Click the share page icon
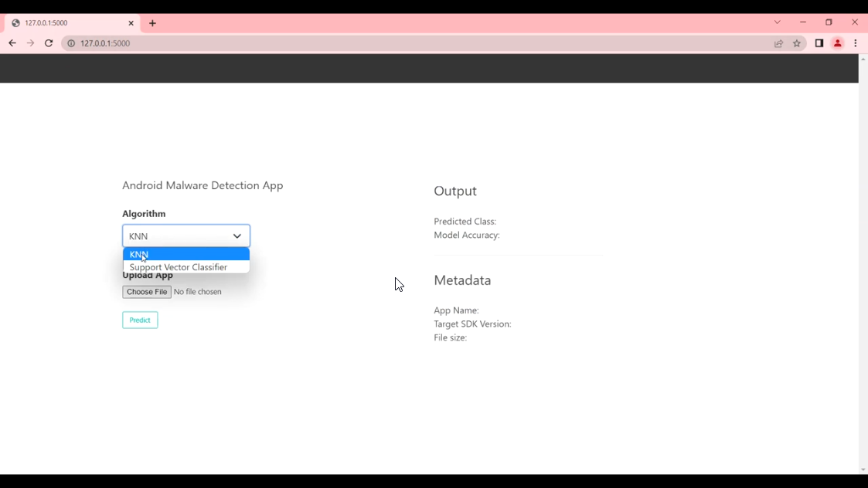This screenshot has height=488, width=868. click(778, 43)
